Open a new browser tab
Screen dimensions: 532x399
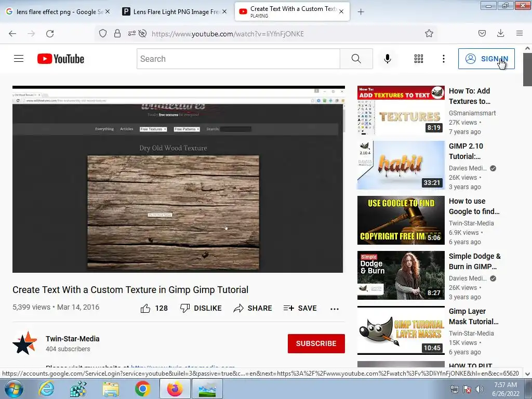pos(361,12)
